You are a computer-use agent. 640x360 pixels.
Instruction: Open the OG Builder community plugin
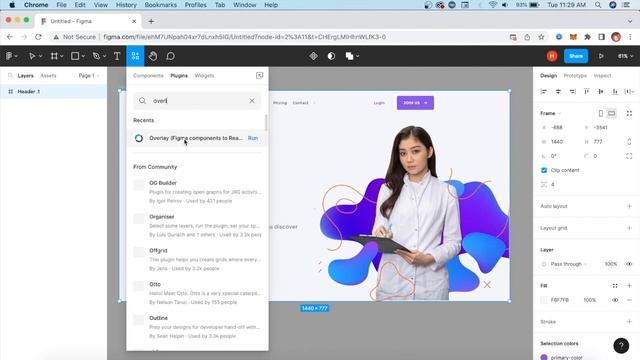tap(198, 191)
